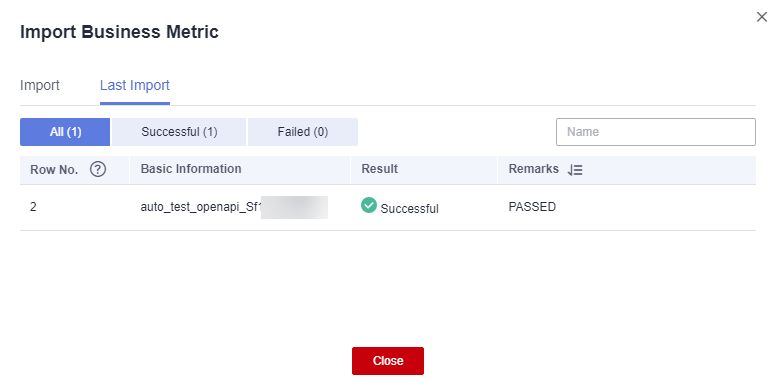Filter by Successful (1) results
Image resolution: width=774 pixels, height=392 pixels.
coord(179,132)
